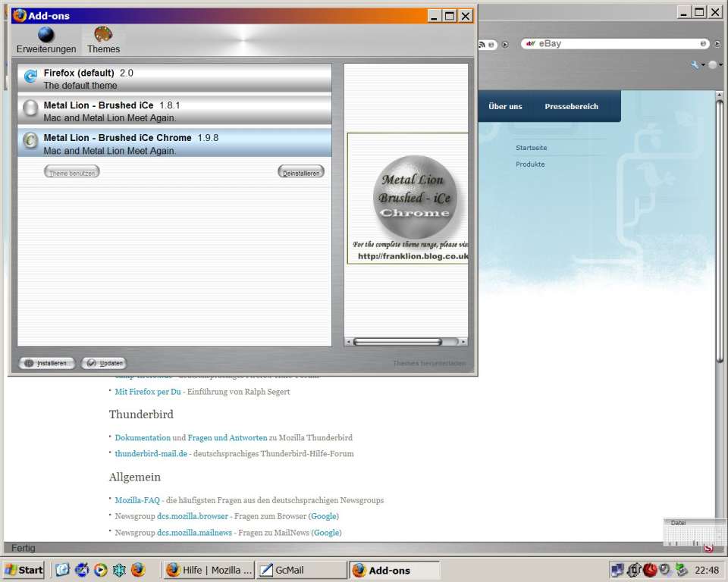Click the preview pane horizontal scrollbar thumb
The image size is (728, 582).
(x=397, y=342)
